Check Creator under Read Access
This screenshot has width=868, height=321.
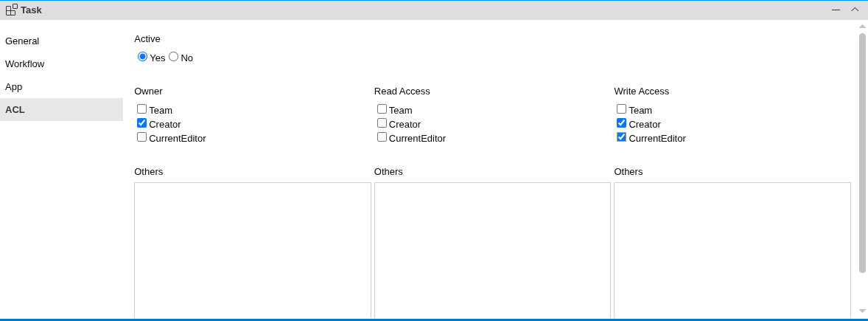(382, 123)
